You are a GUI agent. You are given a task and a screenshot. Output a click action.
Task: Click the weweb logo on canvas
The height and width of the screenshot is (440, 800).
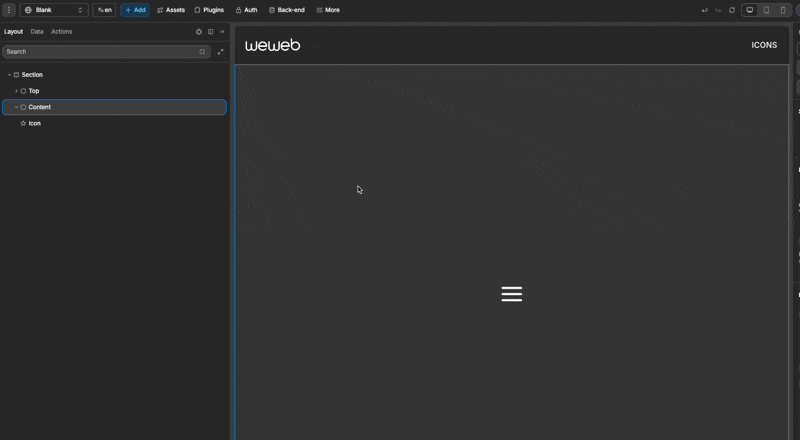pos(272,45)
